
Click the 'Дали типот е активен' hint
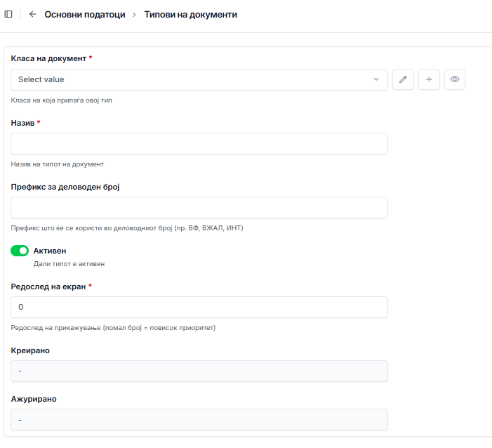(69, 264)
